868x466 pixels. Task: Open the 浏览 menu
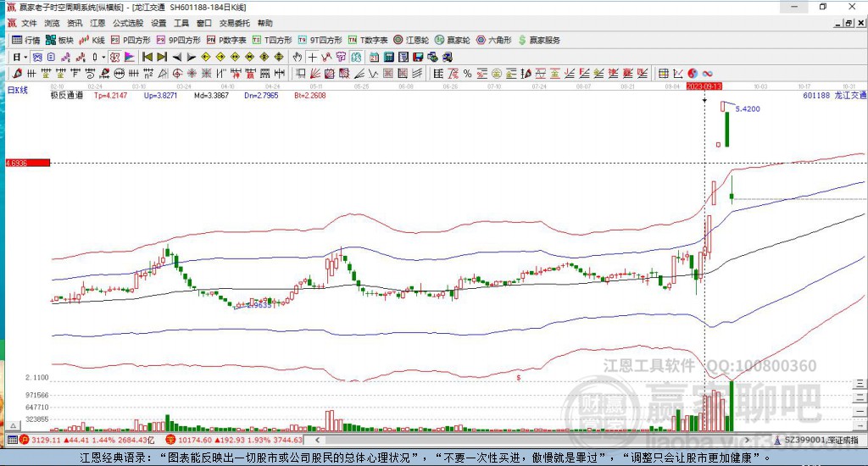[52, 23]
